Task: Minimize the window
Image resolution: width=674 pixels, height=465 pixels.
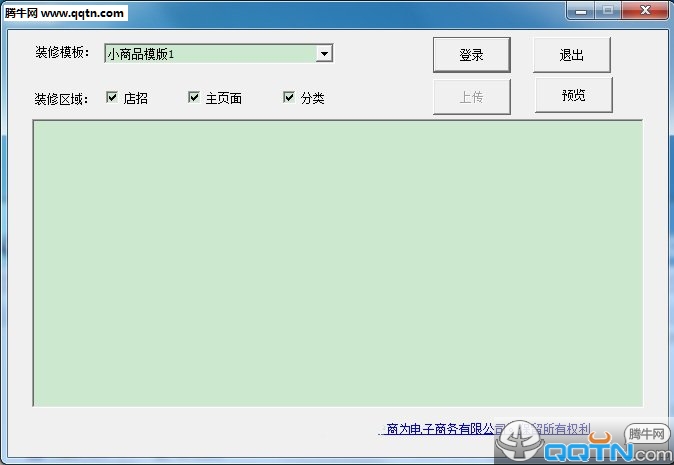Action: (x=581, y=10)
